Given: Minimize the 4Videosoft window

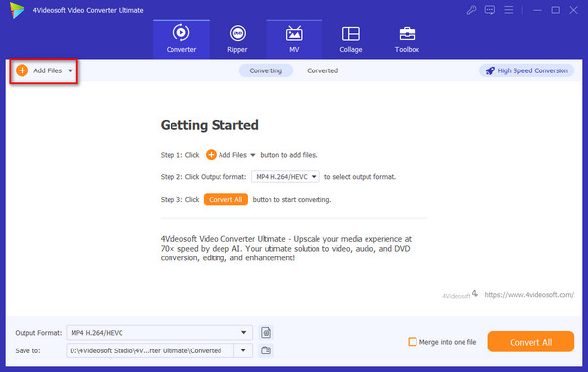Looking at the screenshot, I should [x=537, y=10].
